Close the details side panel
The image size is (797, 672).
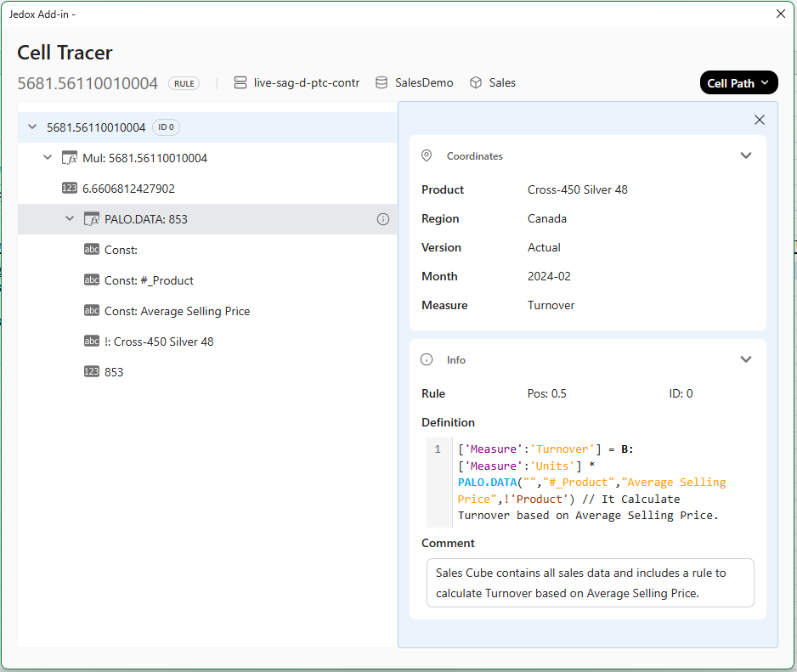tap(760, 120)
